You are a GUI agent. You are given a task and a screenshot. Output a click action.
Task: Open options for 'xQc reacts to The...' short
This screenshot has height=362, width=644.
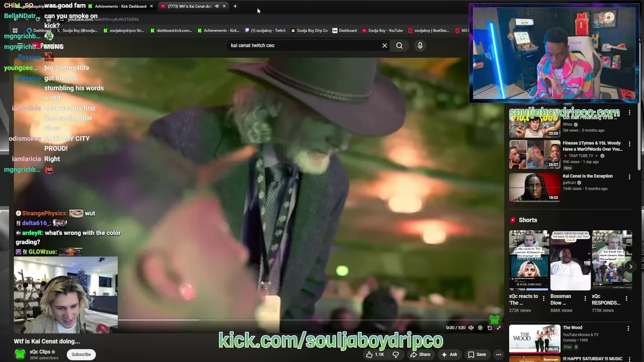pyautogui.click(x=543, y=299)
